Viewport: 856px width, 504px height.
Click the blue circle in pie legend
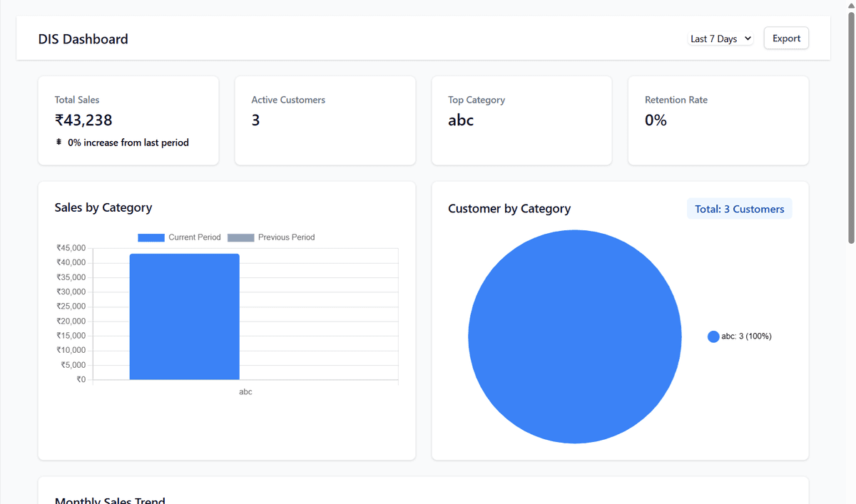(x=713, y=336)
